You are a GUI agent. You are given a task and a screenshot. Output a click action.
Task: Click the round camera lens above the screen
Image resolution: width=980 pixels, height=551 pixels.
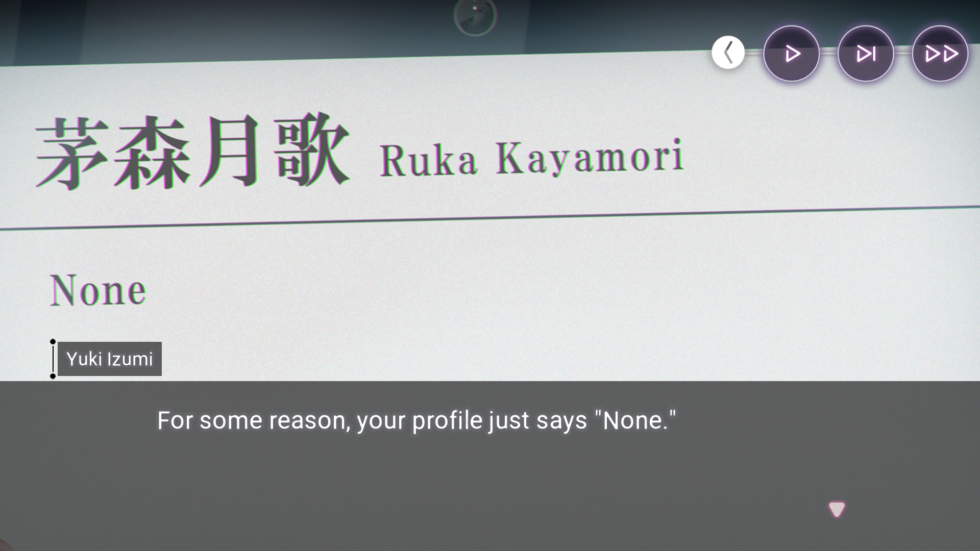pos(475,16)
